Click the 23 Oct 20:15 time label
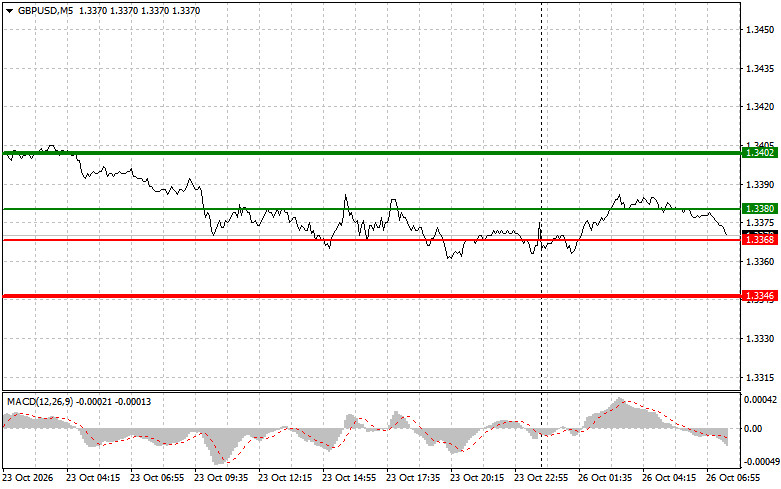781x489 pixels. [x=477, y=478]
